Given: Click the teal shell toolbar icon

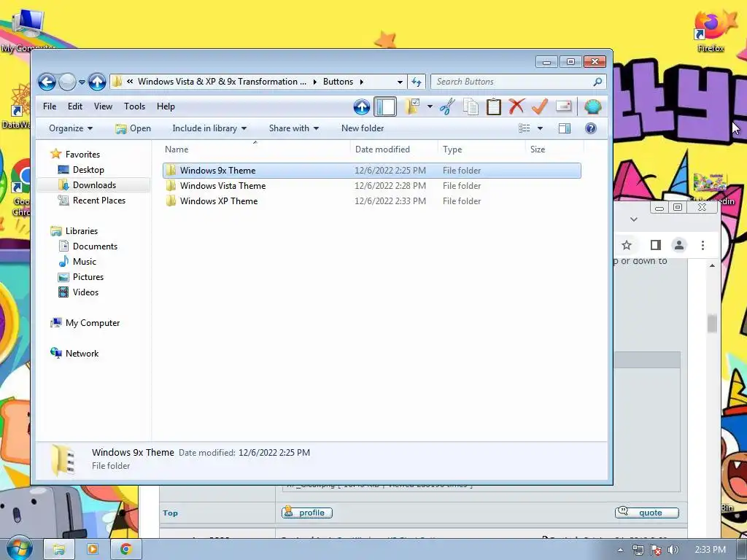Looking at the screenshot, I should [x=593, y=106].
